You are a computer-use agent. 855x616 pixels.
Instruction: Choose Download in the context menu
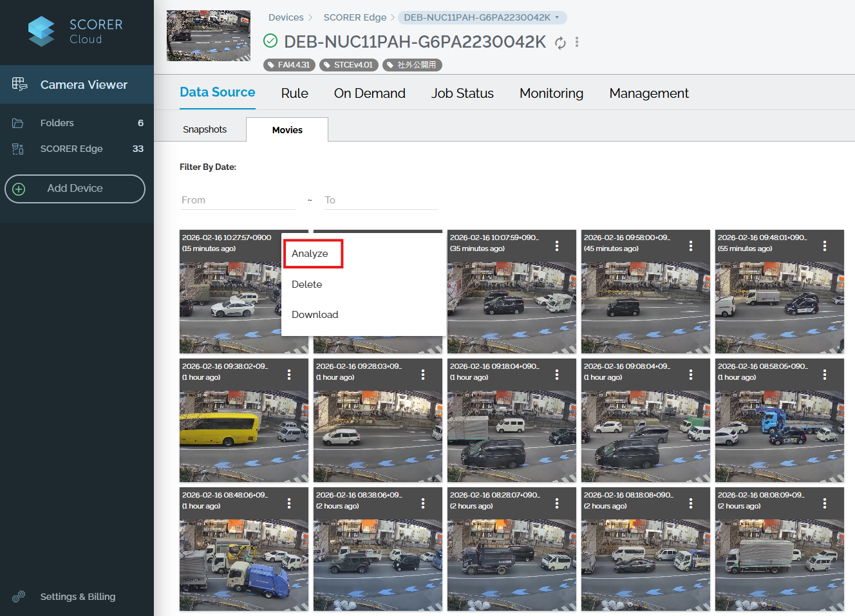pos(315,315)
